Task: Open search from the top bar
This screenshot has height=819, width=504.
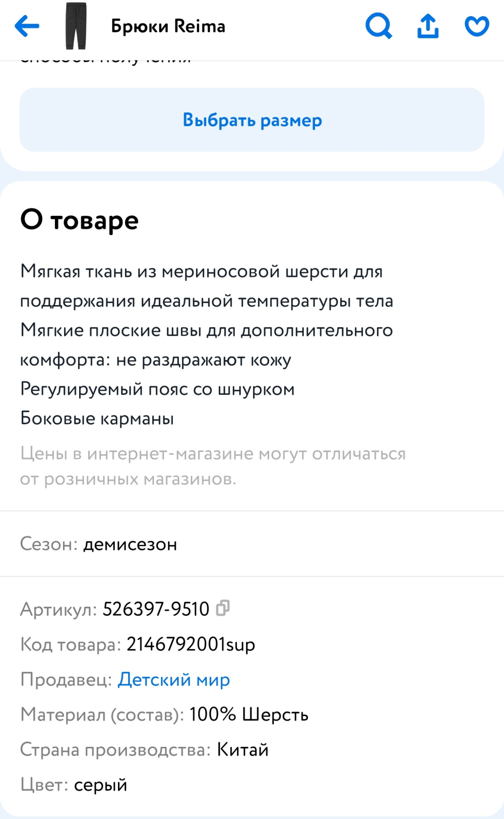Action: click(x=379, y=26)
